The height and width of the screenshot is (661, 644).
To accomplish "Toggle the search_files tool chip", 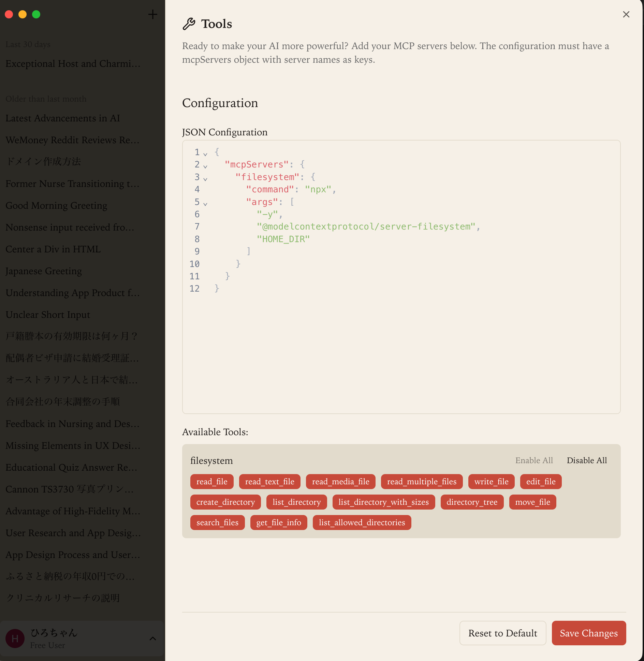I will 217,523.
